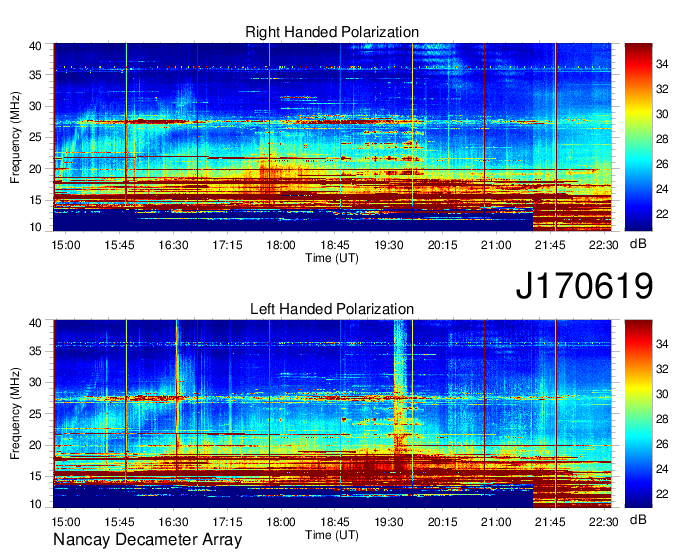The image size is (680, 552).
Task: Click the 34 dB tick on upper color bar
Action: [x=662, y=64]
